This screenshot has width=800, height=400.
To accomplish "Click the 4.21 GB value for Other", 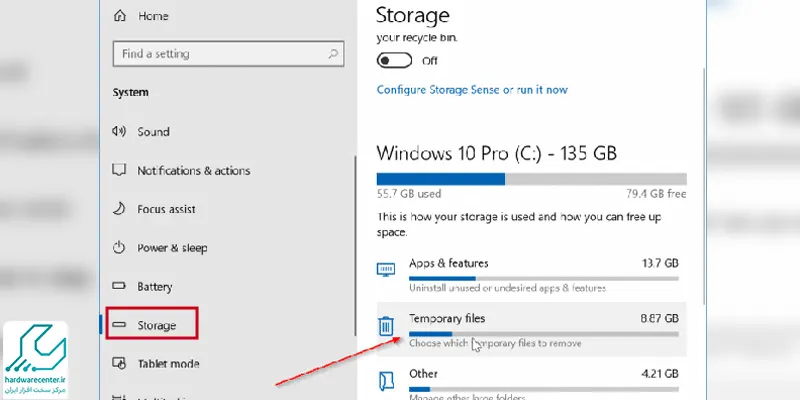I will click(660, 374).
